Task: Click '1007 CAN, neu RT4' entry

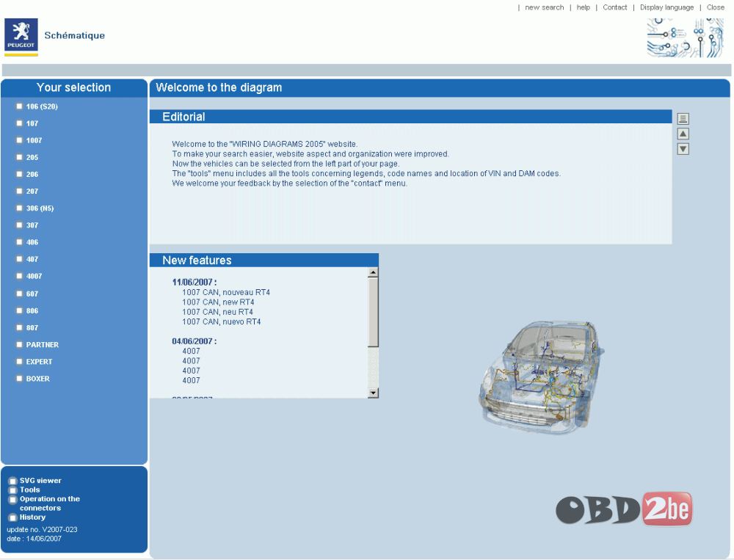Action: [x=218, y=312]
